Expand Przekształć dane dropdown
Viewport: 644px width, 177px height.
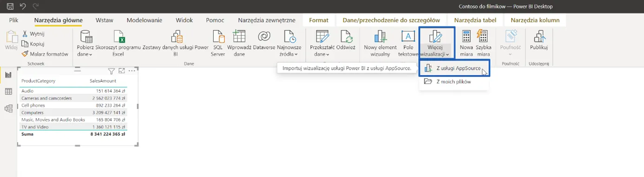point(322,44)
